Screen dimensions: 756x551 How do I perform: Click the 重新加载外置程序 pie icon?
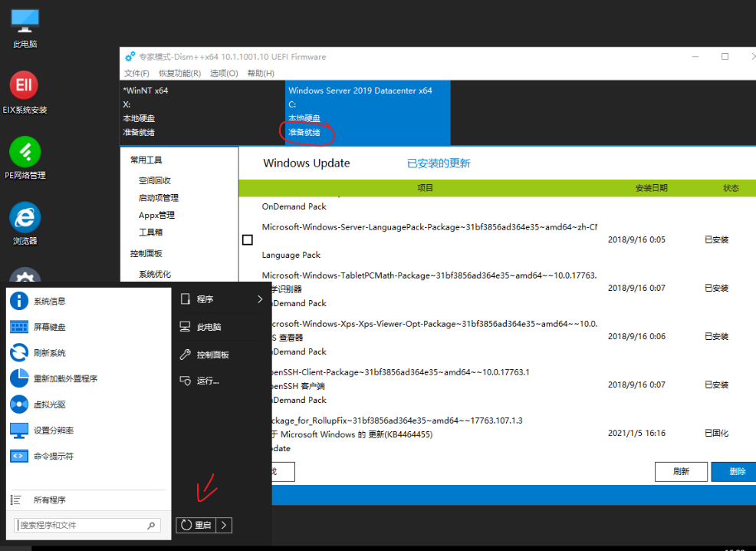[x=19, y=378]
